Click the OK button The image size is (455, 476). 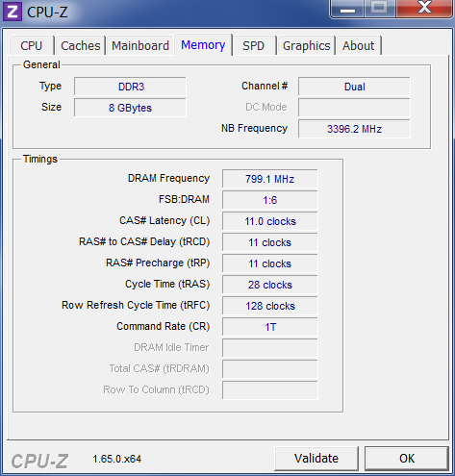[407, 459]
